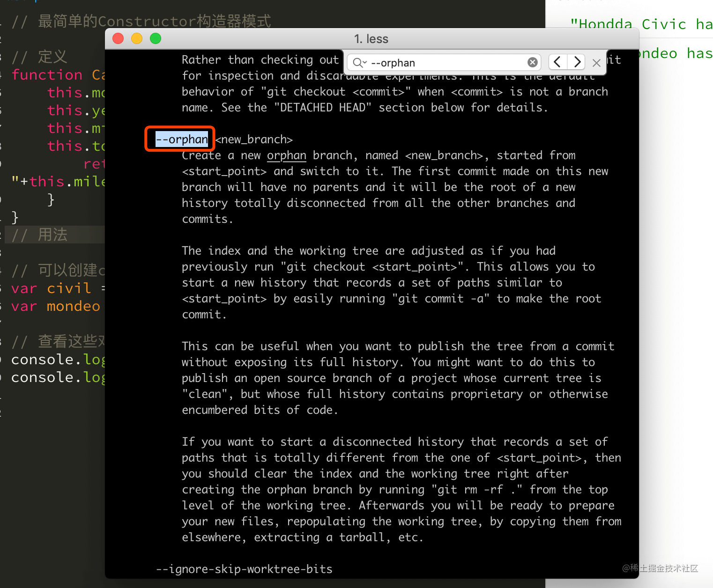Click the red close traffic light button
The height and width of the screenshot is (588, 713).
pos(118,38)
